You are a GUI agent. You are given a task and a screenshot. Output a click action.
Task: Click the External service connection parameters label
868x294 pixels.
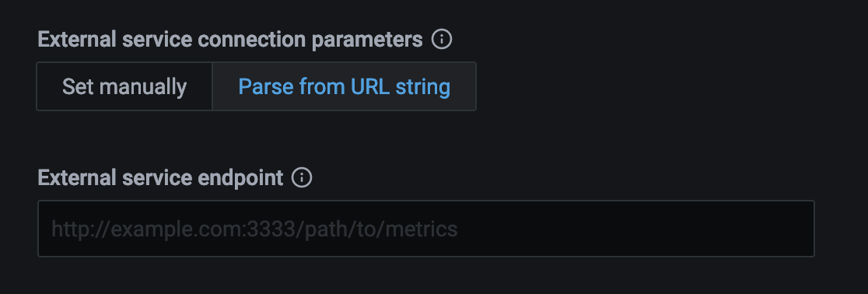tap(229, 40)
